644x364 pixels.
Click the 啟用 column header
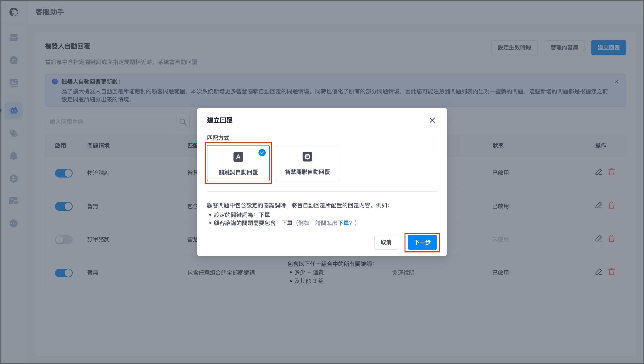click(61, 146)
